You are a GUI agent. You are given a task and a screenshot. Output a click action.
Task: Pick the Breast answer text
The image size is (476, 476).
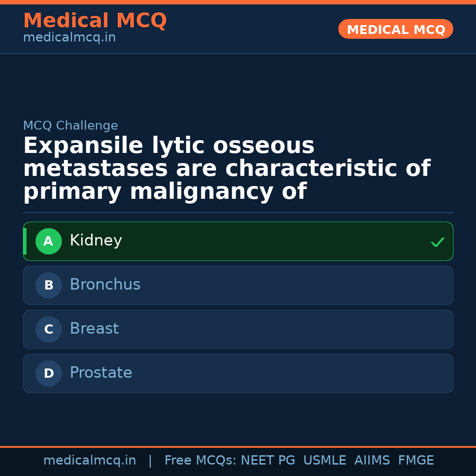(x=94, y=329)
